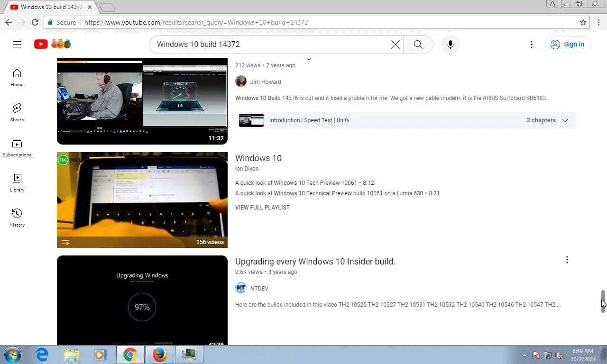The height and width of the screenshot is (364, 607).
Task: Open Chrome menu three dots
Action: point(598,22)
